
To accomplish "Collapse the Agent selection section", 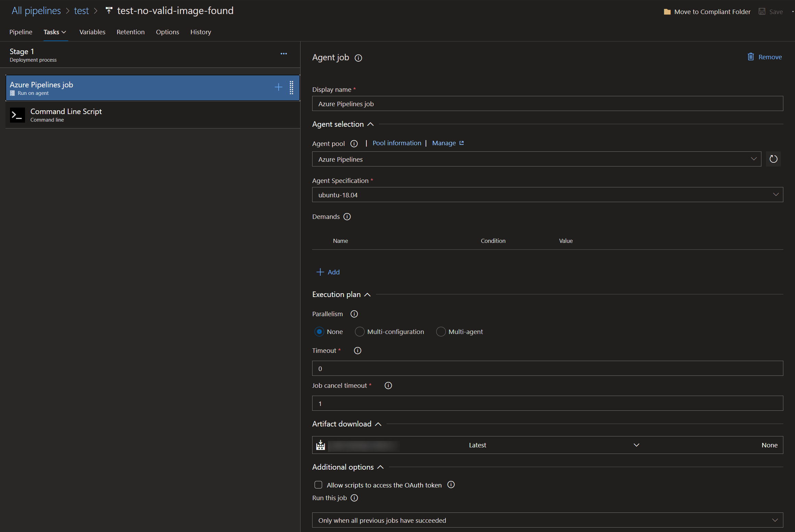I will pyautogui.click(x=370, y=124).
